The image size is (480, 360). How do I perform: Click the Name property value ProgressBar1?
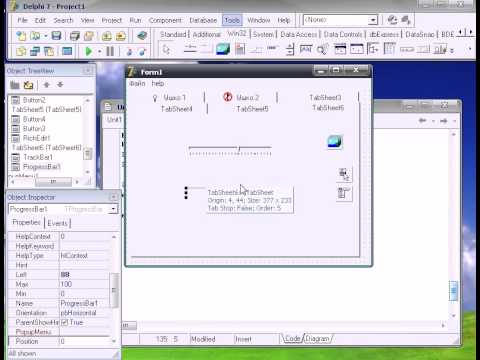tap(85, 303)
